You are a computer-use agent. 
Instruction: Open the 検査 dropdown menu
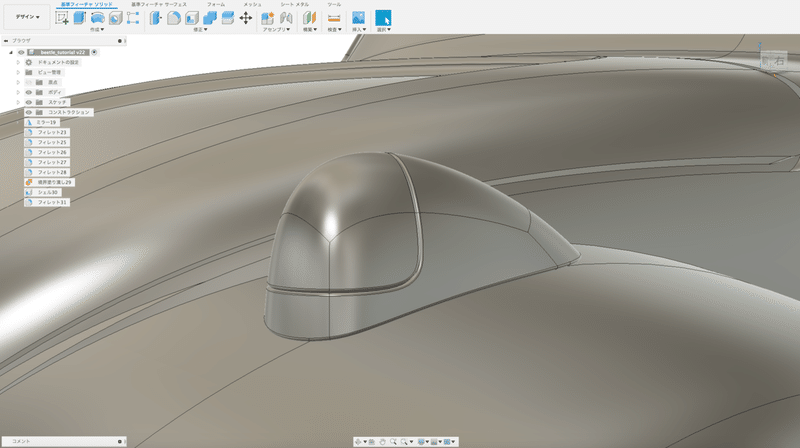334,30
